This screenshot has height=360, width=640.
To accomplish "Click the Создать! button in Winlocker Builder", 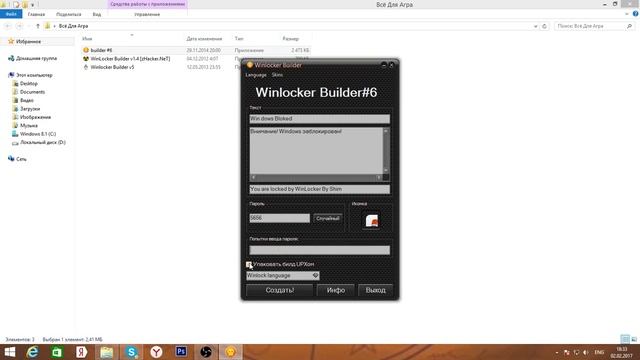I will 280,290.
